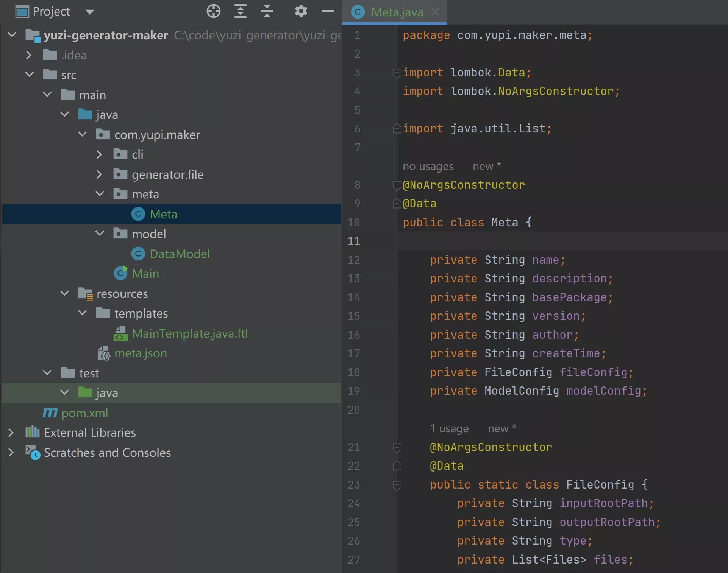Close the Meta.java editor tab
Viewport: 728px width, 573px height.
435,12
